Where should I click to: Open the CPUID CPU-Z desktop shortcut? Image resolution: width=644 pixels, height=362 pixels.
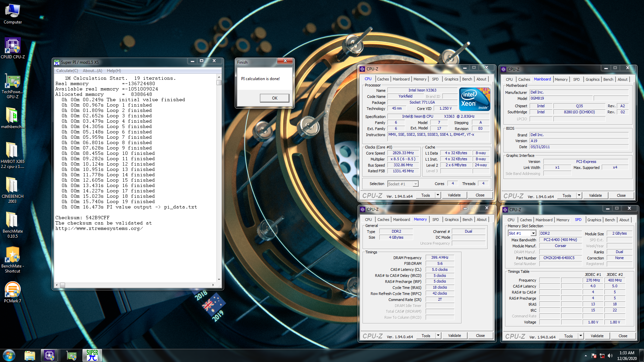coord(13,49)
